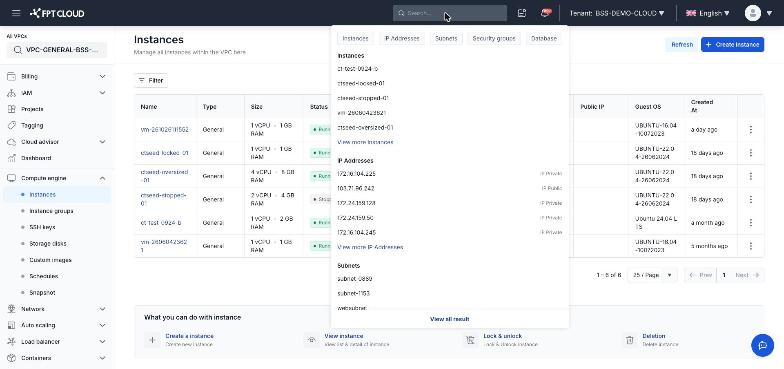Image resolution: width=784 pixels, height=369 pixels.
Task: Open the row menu for ctseed-locked-01
Action: 750,153
